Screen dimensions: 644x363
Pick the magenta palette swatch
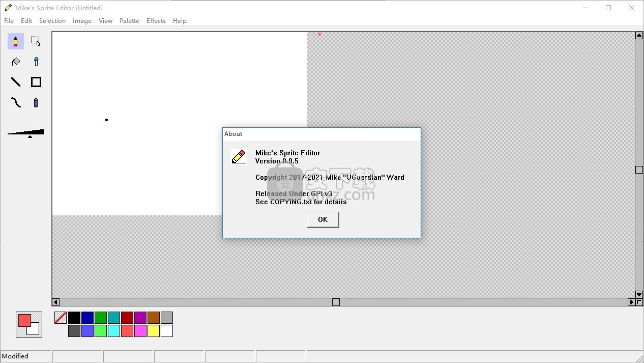click(x=140, y=331)
